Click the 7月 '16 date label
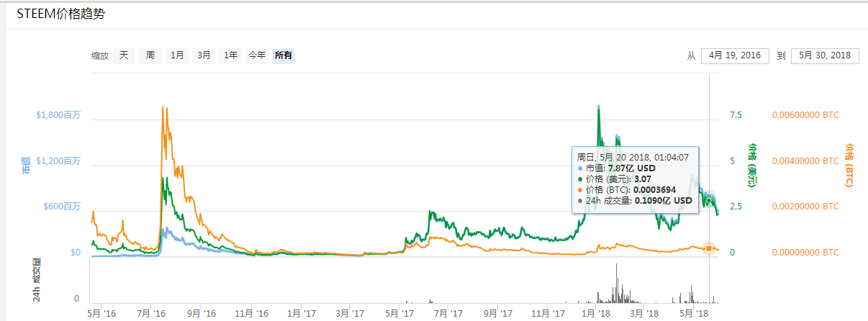868x321 pixels. (151, 314)
